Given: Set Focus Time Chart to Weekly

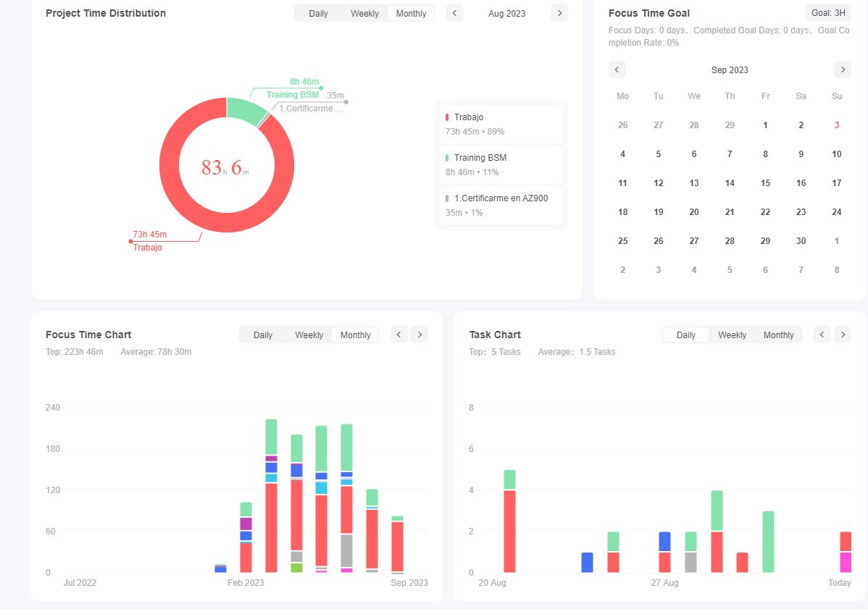Looking at the screenshot, I should 309,335.
